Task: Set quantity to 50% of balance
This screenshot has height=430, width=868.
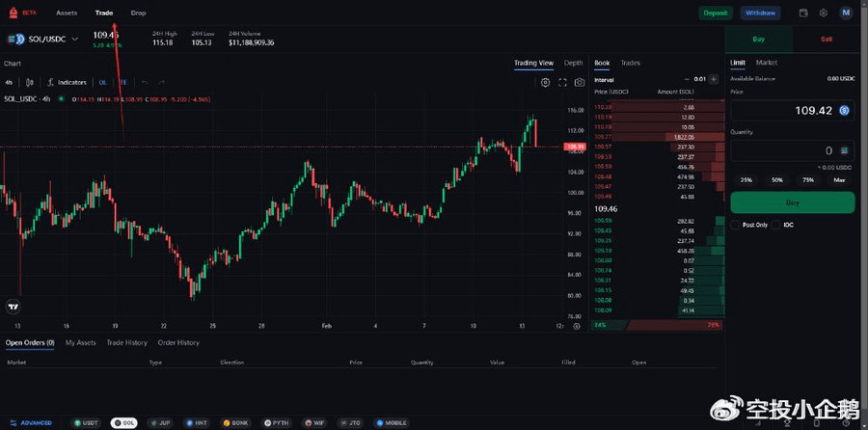Action: click(x=776, y=179)
